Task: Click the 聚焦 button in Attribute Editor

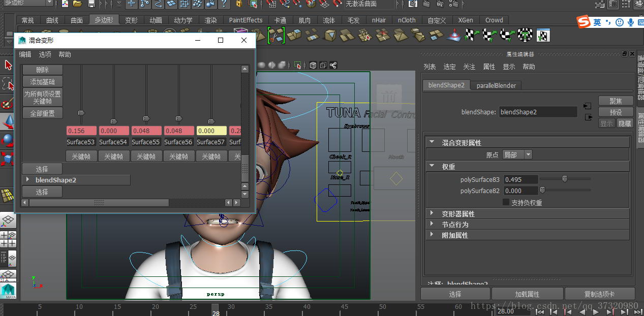Action: tap(616, 101)
